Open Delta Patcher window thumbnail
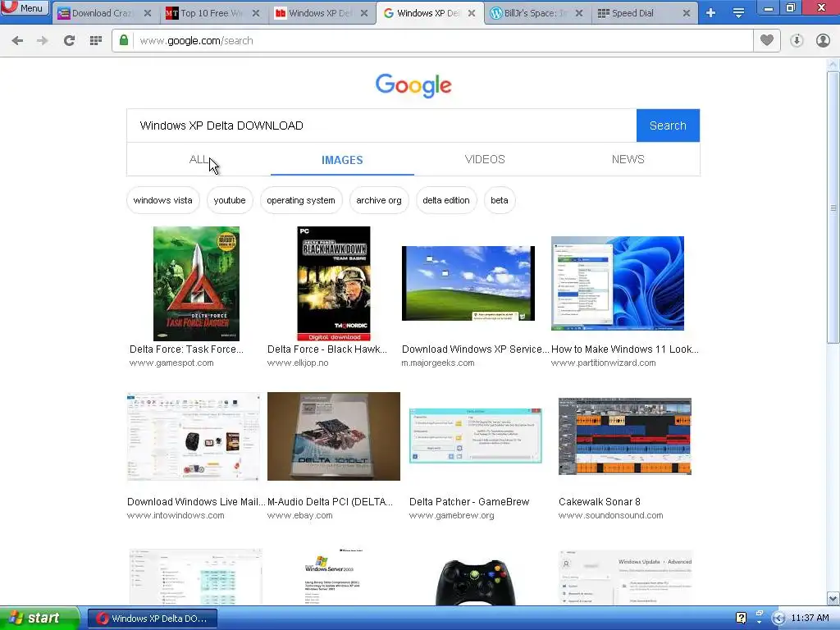Screen dimensions: 840x630 476,436
